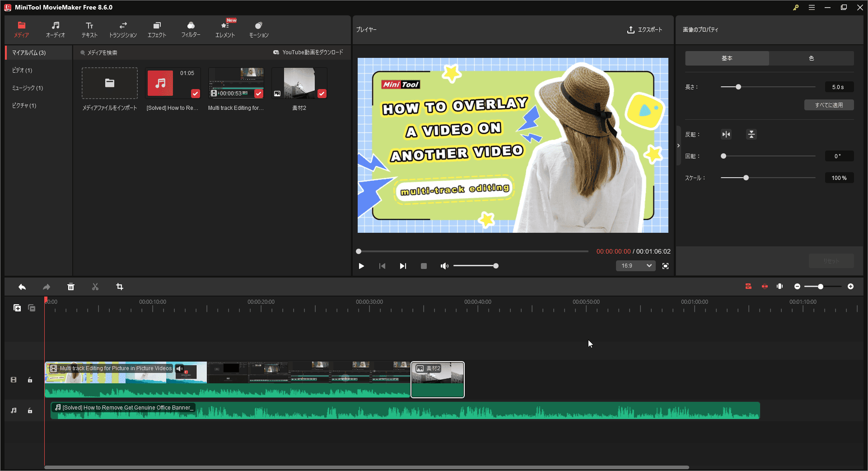Open the トランジション panel
The image size is (868, 471).
122,29
